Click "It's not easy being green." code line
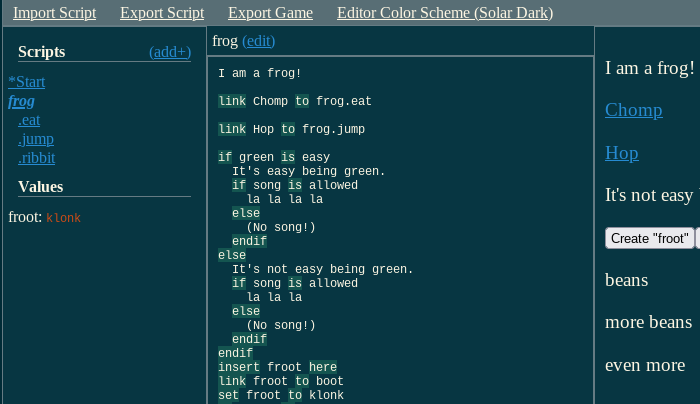 tap(322, 269)
